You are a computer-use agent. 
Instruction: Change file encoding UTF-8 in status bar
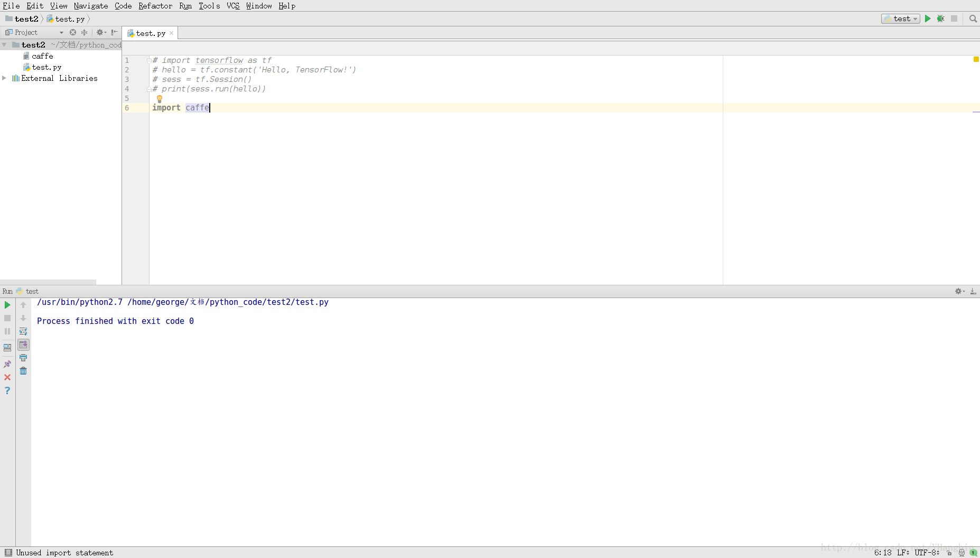click(x=927, y=553)
